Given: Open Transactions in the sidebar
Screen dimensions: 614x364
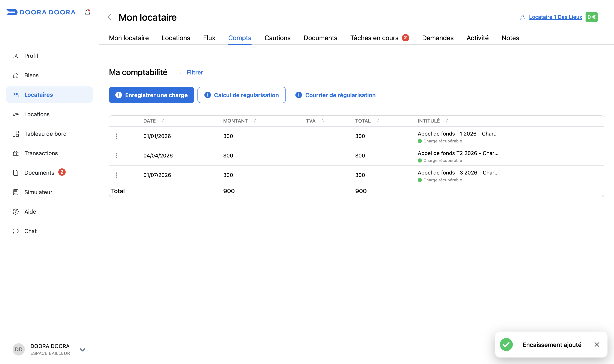Looking at the screenshot, I should (49, 153).
